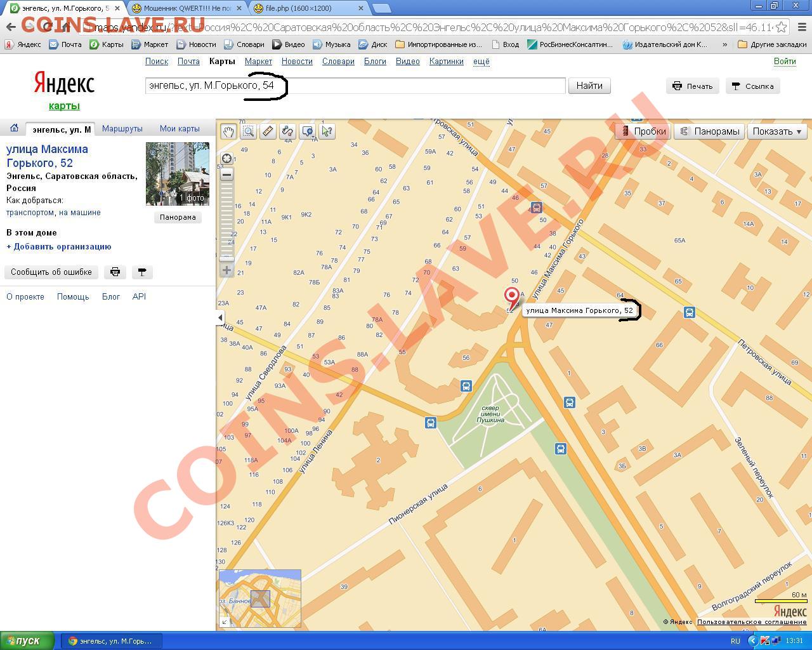Open the building photo thumbnail

coord(178,174)
